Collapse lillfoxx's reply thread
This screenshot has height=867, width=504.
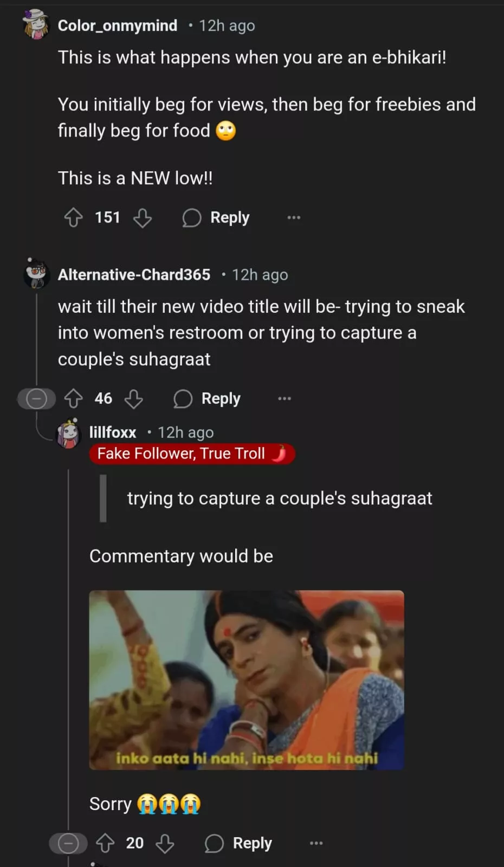point(68,843)
